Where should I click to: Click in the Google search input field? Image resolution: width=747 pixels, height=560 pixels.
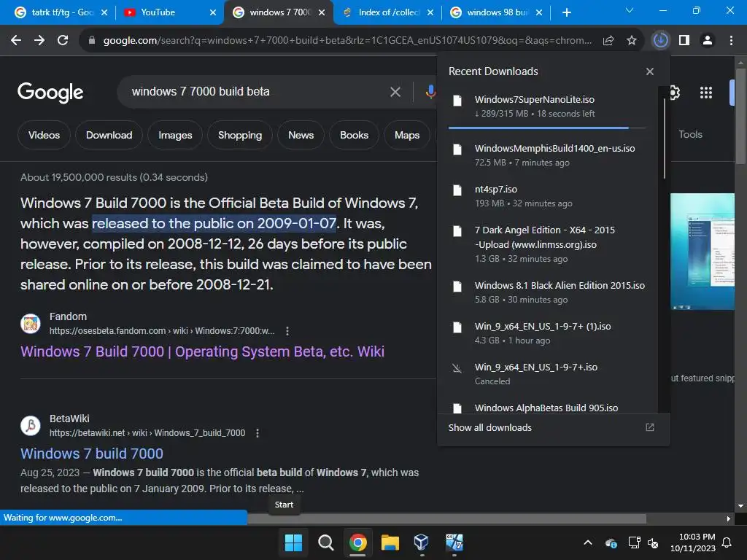coord(258,92)
